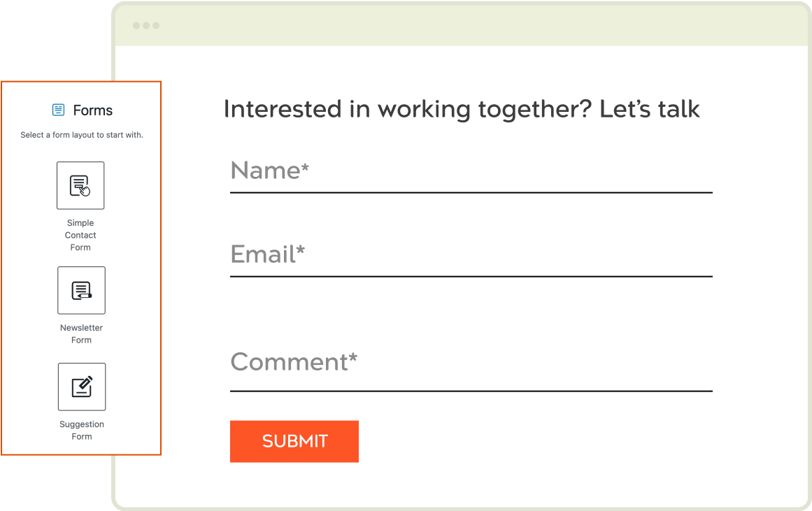Click the Suggestion Form text label
The width and height of the screenshot is (812, 511).
tap(82, 431)
